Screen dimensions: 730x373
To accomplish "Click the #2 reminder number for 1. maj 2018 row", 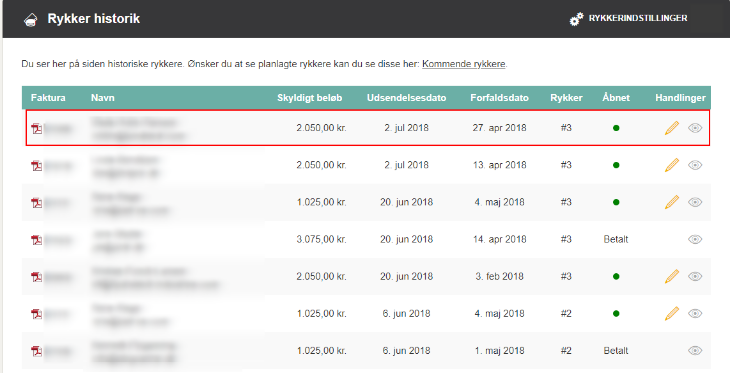I will pos(566,351).
